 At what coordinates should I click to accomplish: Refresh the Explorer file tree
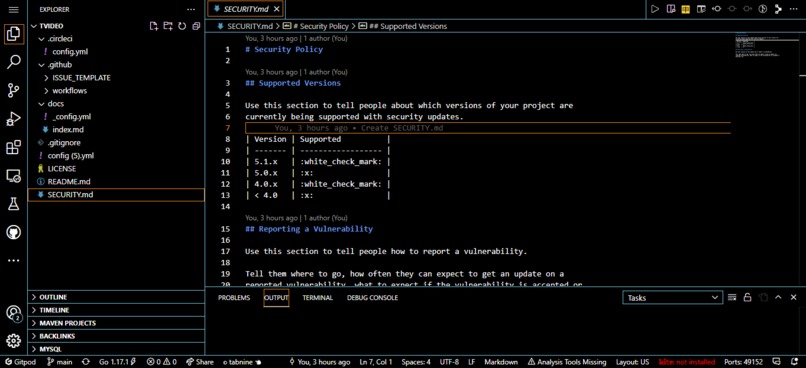[x=182, y=26]
